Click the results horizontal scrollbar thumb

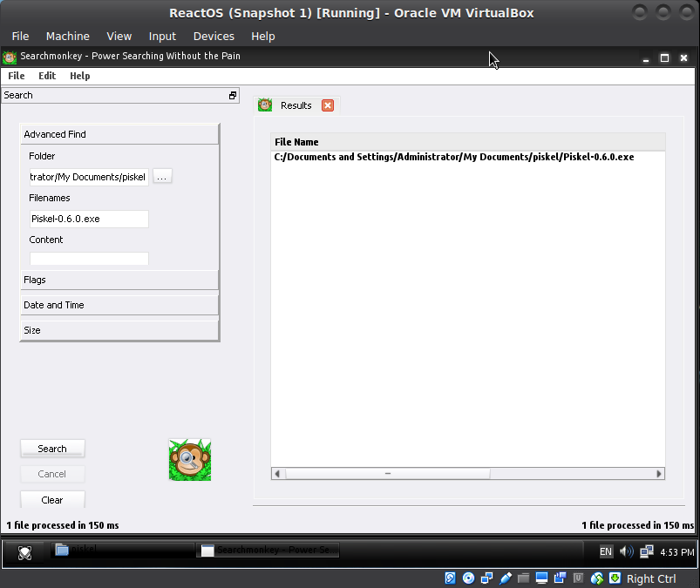point(388,474)
